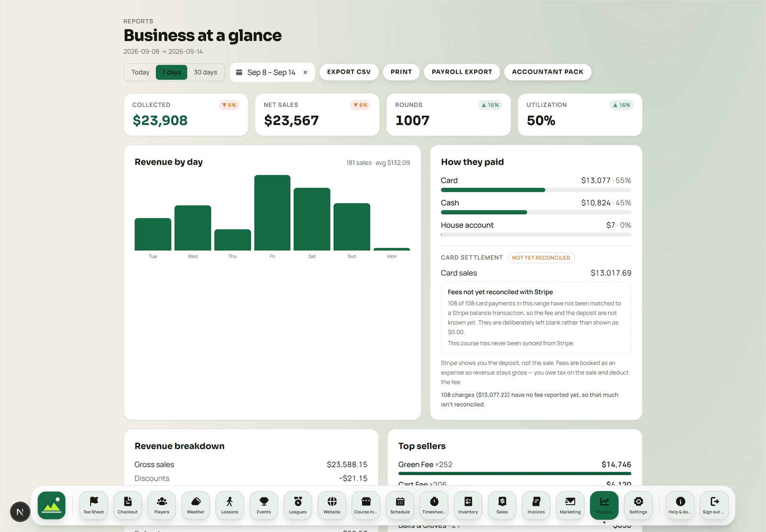Click the Friday revenue bar
The width and height of the screenshot is (766, 532).
272,213
